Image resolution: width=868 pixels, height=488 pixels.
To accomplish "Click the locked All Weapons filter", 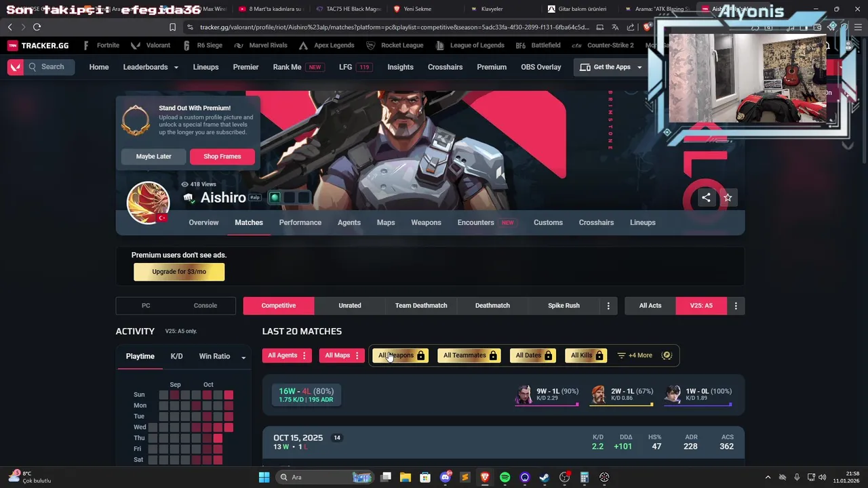I will tap(401, 356).
